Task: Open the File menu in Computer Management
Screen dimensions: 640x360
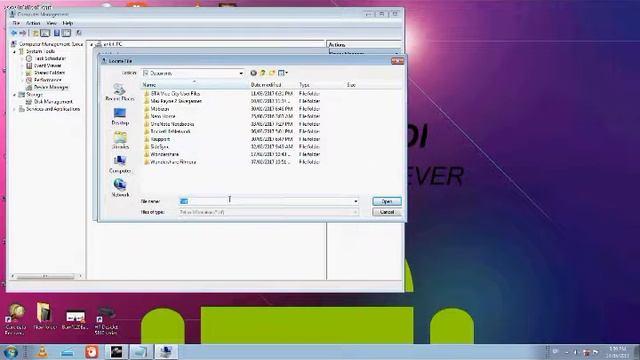Action: pos(16,23)
